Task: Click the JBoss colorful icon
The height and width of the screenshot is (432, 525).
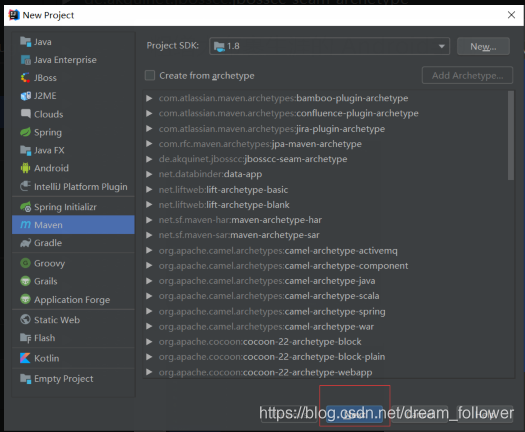Action: [x=25, y=78]
